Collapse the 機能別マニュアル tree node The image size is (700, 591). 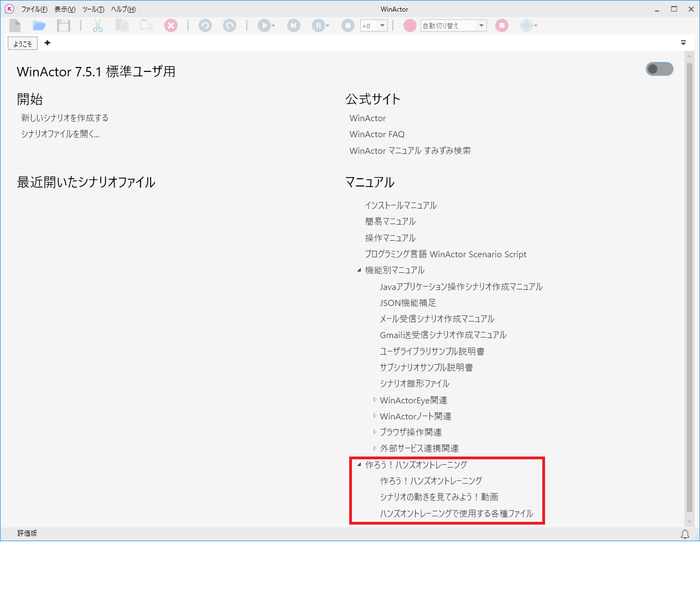359,270
